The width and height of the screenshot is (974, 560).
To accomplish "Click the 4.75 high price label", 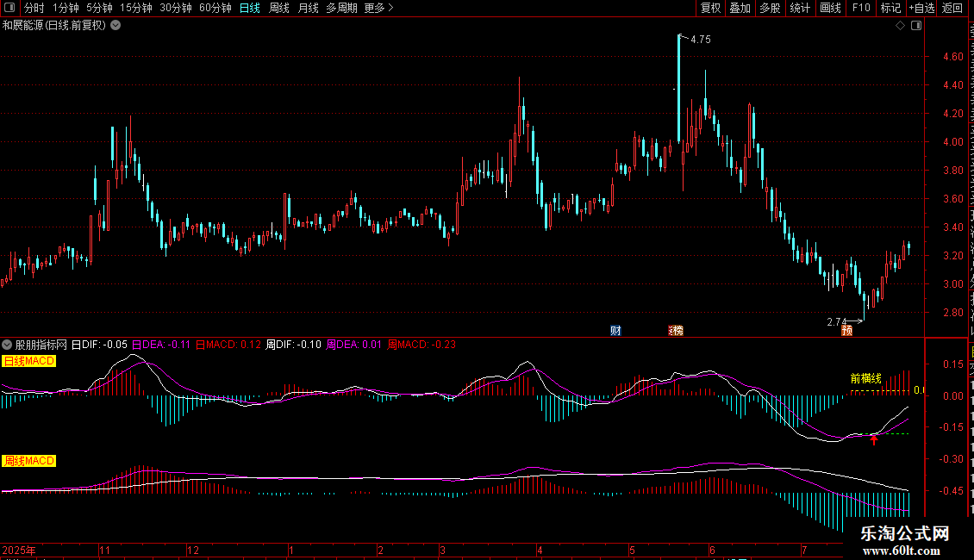I will click(701, 39).
